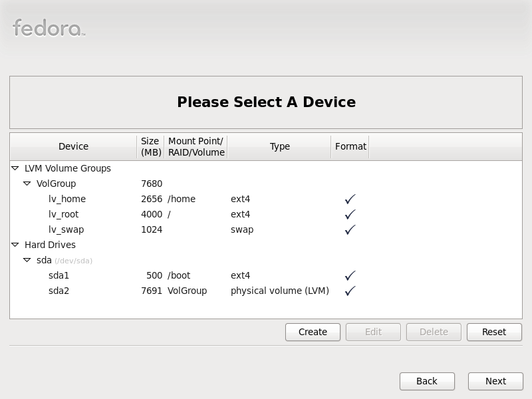The height and width of the screenshot is (399, 532).
Task: Sort by the Size (MB) column header
Action: click(150, 146)
